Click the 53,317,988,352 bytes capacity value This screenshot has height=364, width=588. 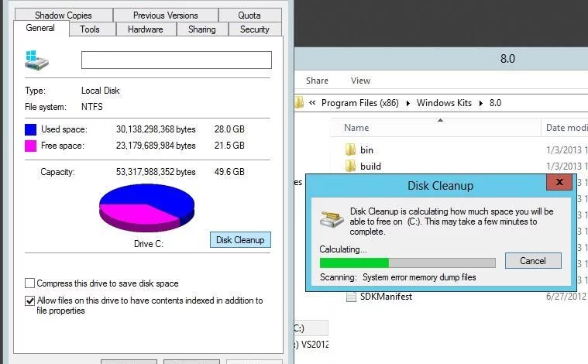(156, 172)
